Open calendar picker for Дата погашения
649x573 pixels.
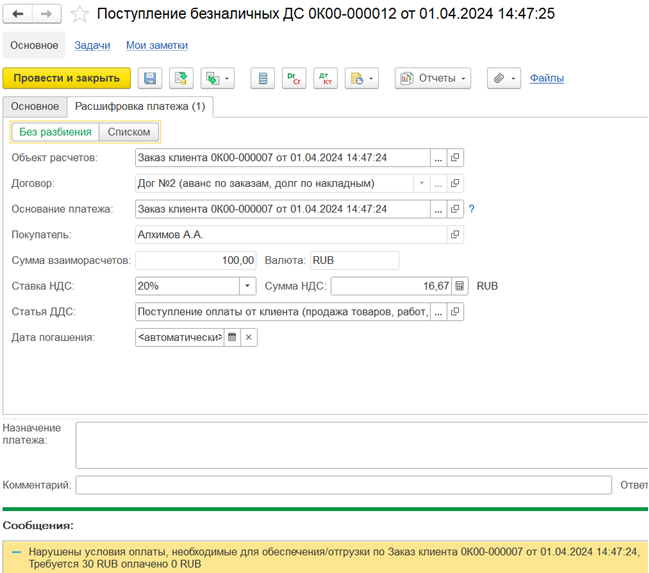pyautogui.click(x=232, y=337)
